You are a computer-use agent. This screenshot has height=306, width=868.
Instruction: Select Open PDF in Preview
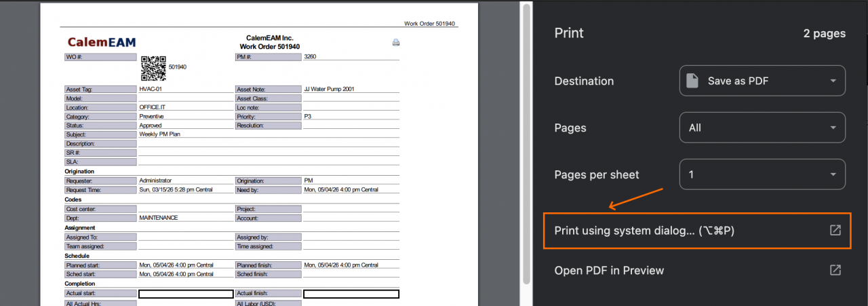point(609,270)
